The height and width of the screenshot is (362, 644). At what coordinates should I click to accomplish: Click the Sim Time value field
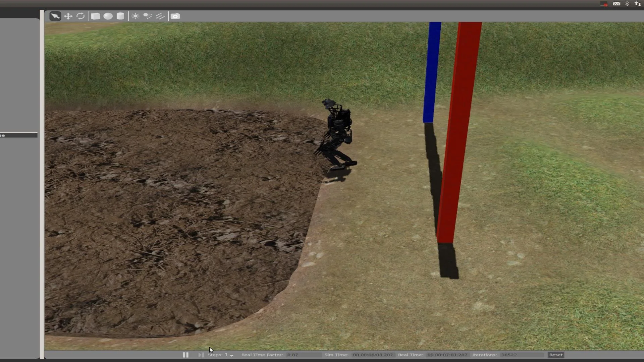point(373,355)
